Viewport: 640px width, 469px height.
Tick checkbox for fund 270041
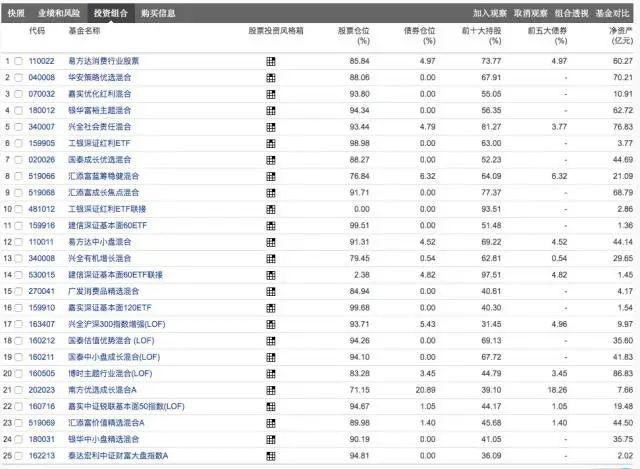pyautogui.click(x=18, y=291)
